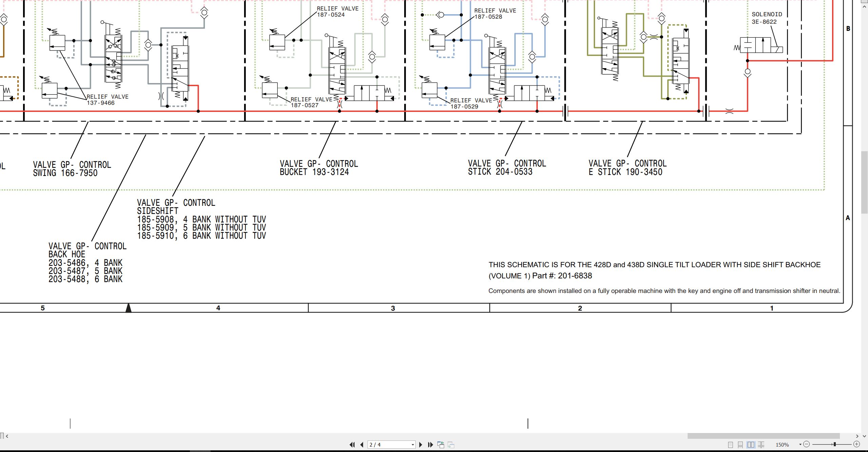Click the 'BACK HOE' heading text
This screenshot has height=452, width=868.
pos(66,254)
